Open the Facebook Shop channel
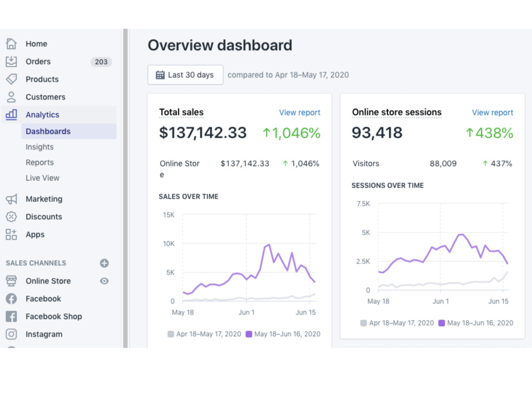The image size is (532, 399). pyautogui.click(x=54, y=317)
